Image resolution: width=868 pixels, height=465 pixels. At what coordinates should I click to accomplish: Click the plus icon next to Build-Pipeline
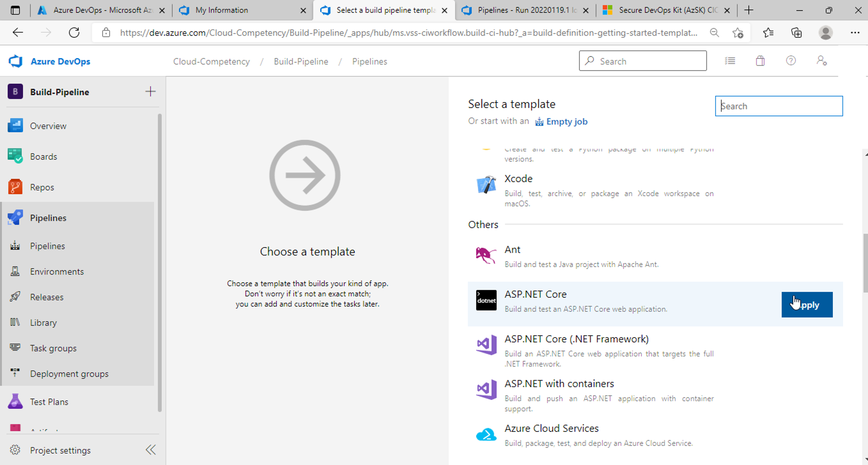coord(150,92)
